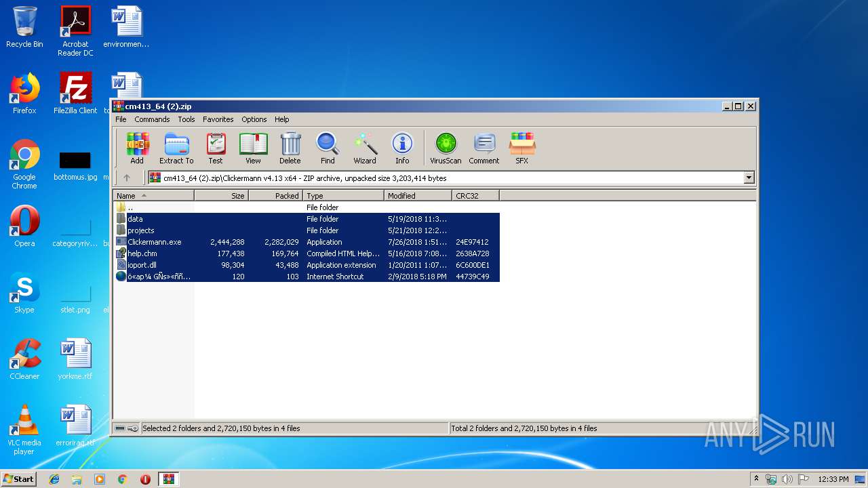This screenshot has height=488, width=868.
Task: Open the Help menu
Action: pyautogui.click(x=282, y=119)
